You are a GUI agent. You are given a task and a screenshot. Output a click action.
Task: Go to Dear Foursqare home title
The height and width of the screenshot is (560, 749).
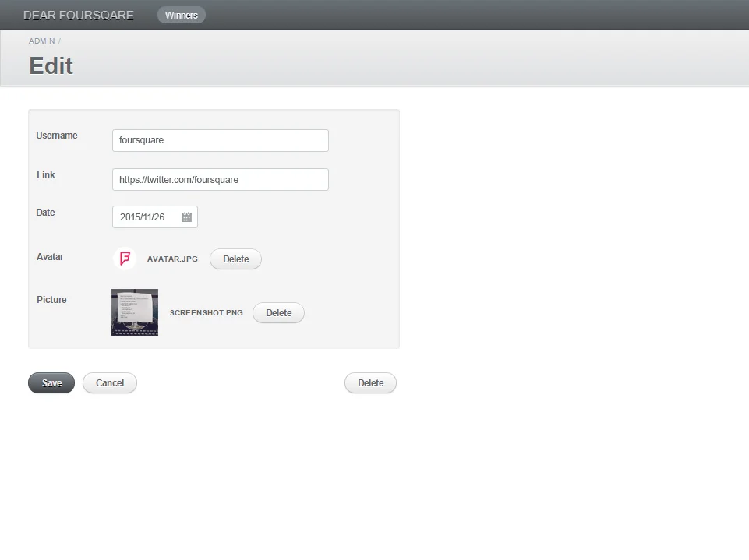79,16
